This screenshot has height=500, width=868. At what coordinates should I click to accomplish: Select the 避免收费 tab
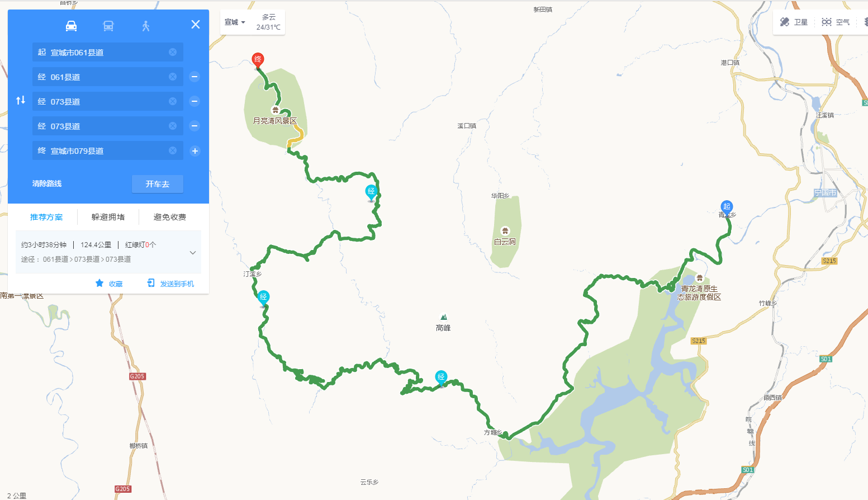tap(170, 217)
